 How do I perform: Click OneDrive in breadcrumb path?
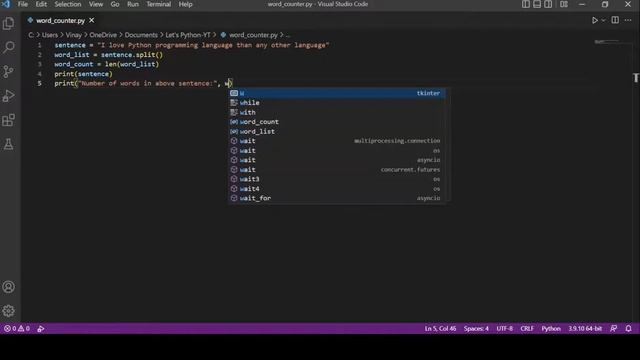click(x=103, y=35)
